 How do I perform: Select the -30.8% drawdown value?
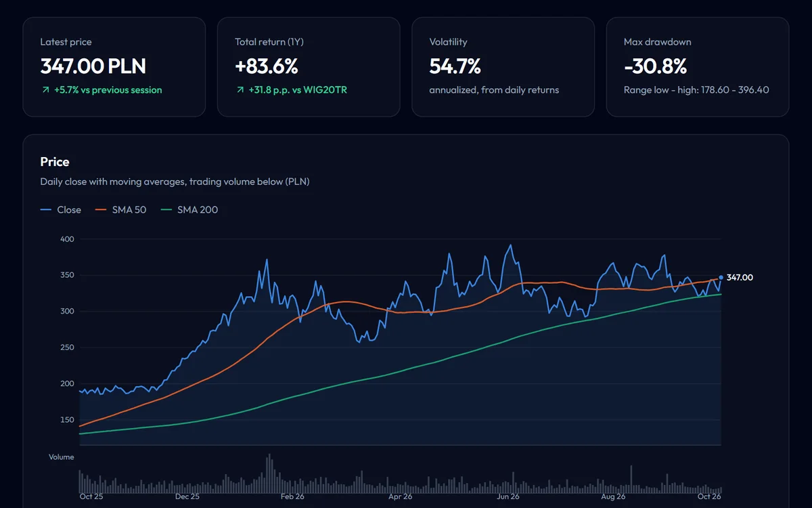tap(655, 66)
